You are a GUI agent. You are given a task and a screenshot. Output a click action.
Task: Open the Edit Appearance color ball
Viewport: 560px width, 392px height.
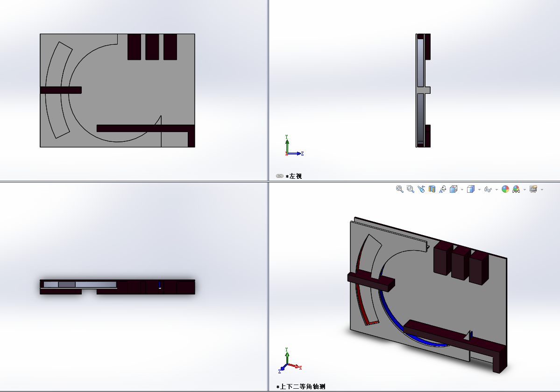(x=505, y=189)
